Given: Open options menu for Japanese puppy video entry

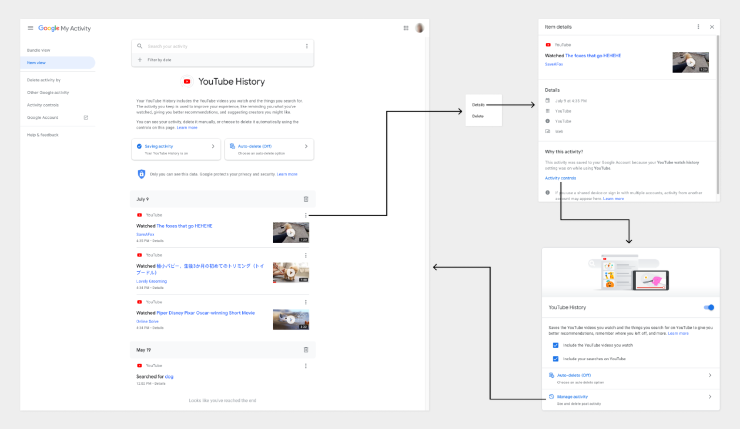Looking at the screenshot, I should 306,255.
